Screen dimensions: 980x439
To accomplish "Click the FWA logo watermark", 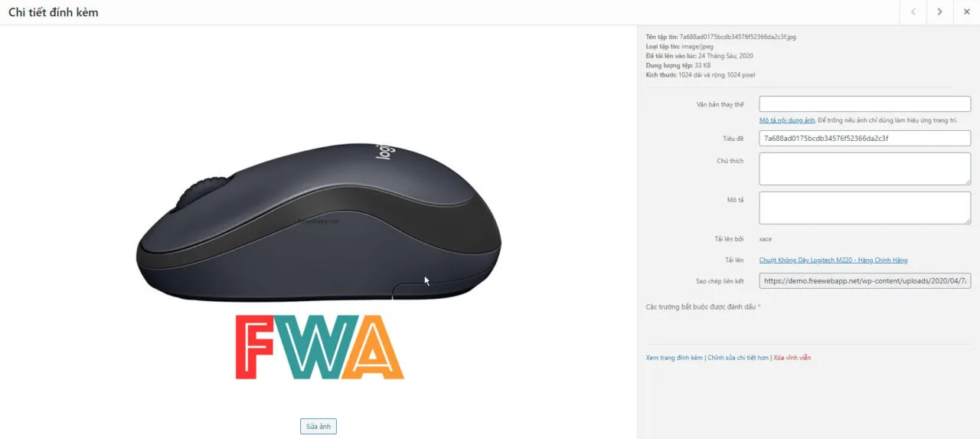I will tap(319, 347).
